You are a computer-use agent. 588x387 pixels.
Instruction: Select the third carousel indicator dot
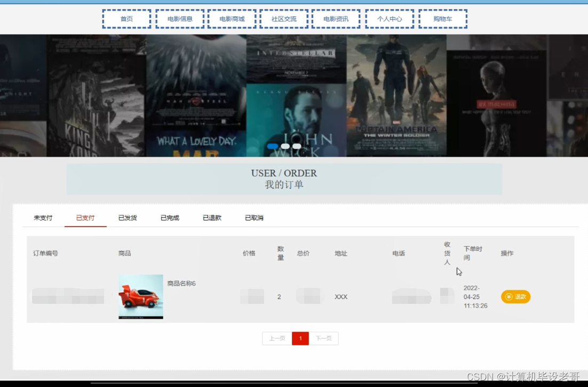click(x=297, y=146)
